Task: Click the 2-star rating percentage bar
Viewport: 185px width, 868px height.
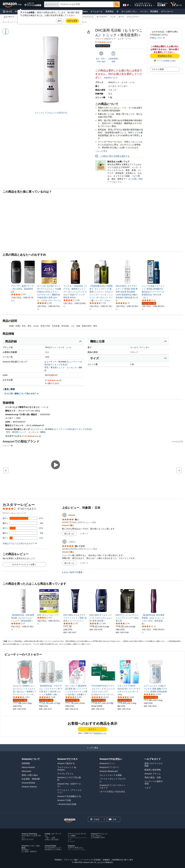Action: tap(24, 533)
